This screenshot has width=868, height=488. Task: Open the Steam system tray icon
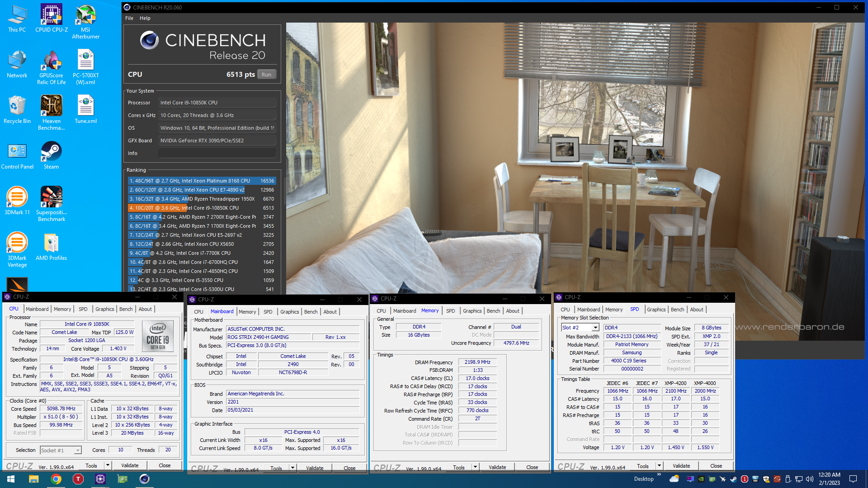733,479
